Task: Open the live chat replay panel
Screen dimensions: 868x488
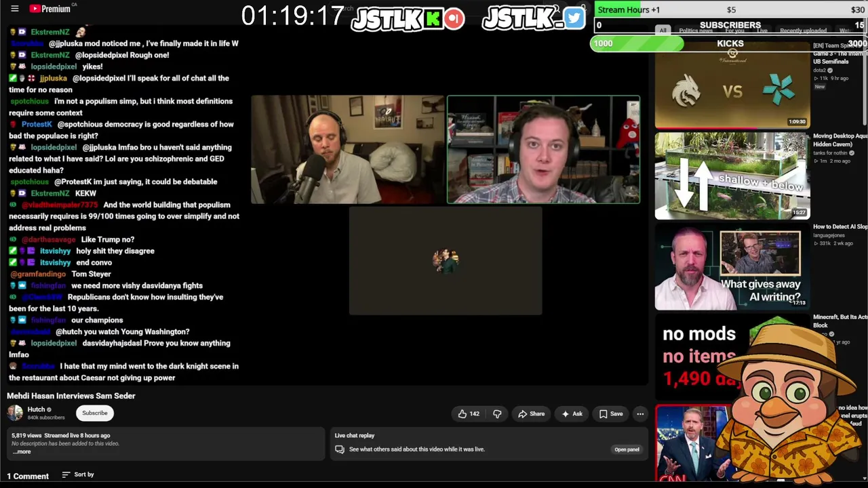Action: pos(627,449)
